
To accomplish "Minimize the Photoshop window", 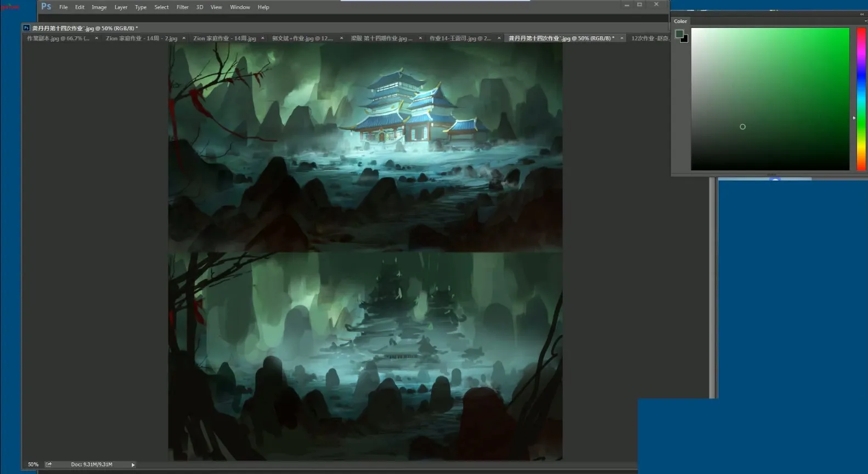I will pyautogui.click(x=627, y=5).
